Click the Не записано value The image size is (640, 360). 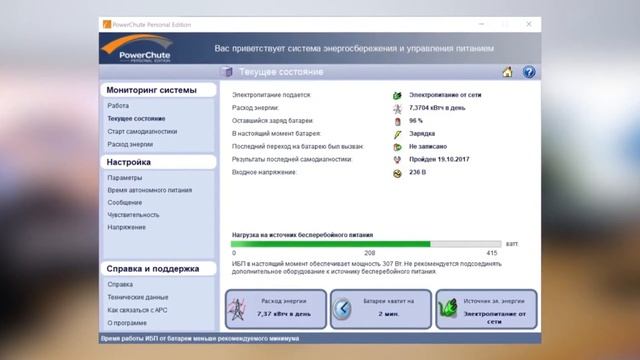(x=428, y=146)
